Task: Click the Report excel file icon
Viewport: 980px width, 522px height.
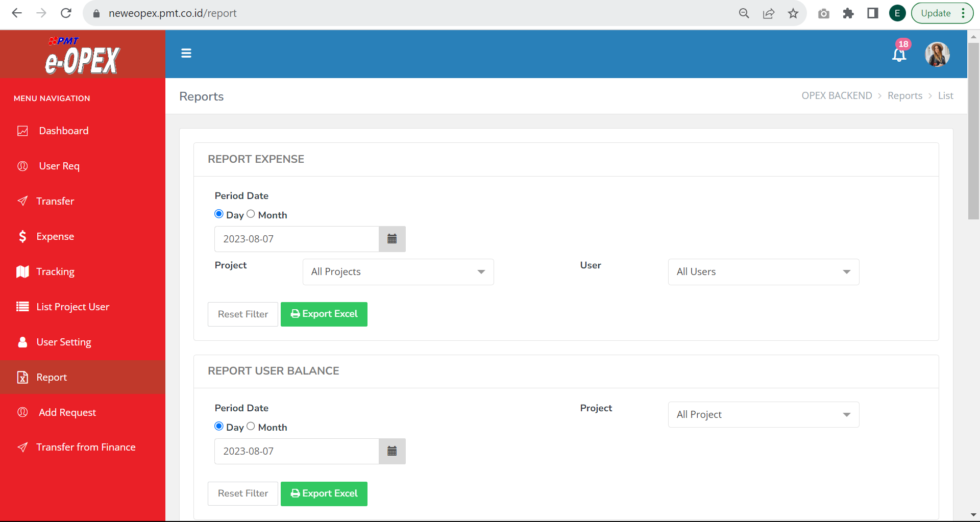Action: point(22,377)
